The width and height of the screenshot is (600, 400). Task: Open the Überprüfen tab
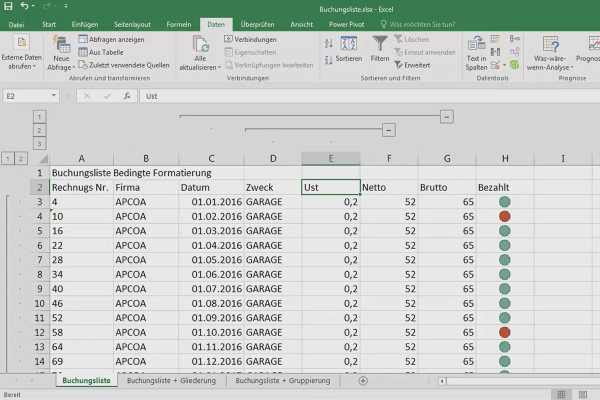[x=257, y=24]
